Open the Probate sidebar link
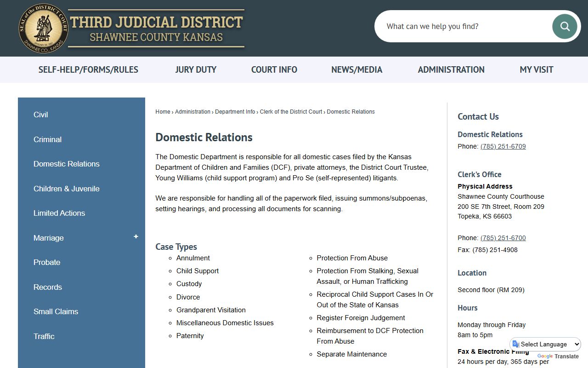 click(x=47, y=262)
